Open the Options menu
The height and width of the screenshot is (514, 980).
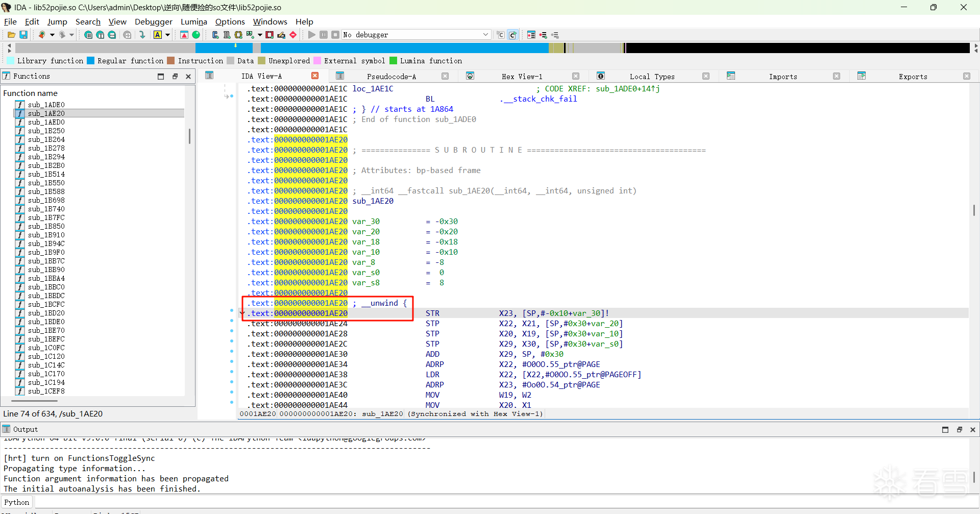230,21
